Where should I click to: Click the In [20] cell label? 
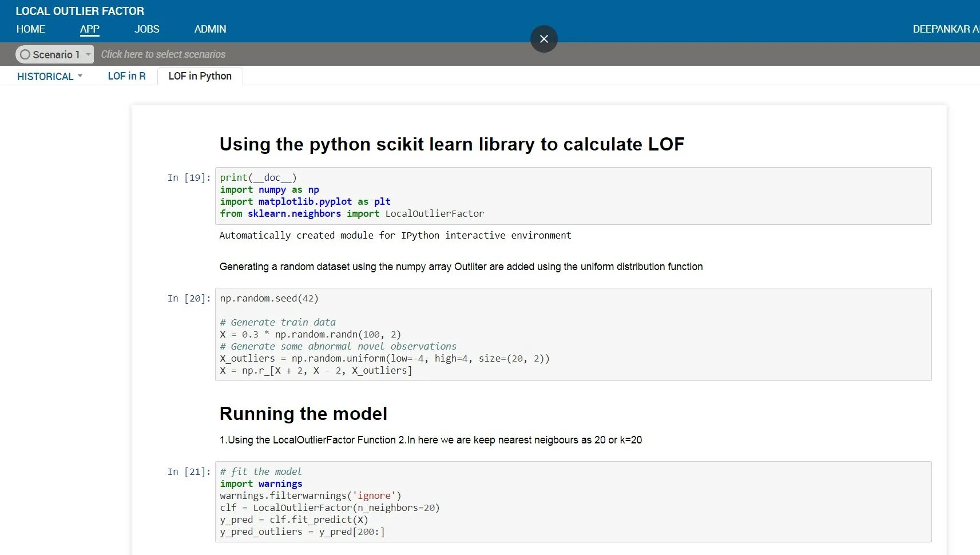[189, 298]
